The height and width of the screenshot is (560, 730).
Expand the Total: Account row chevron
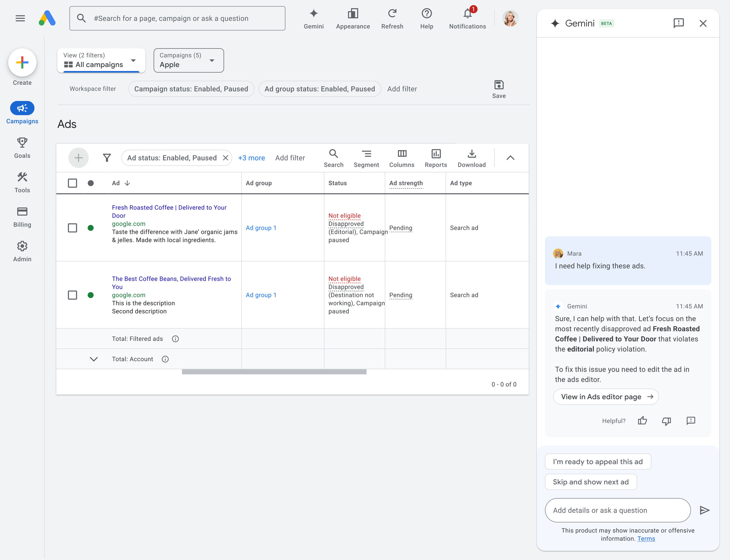click(x=94, y=359)
